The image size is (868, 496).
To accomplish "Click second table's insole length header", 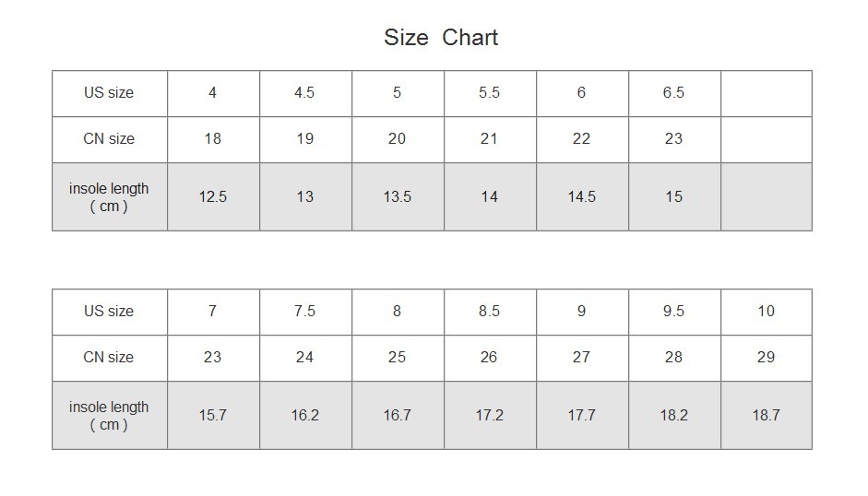I will (x=110, y=416).
